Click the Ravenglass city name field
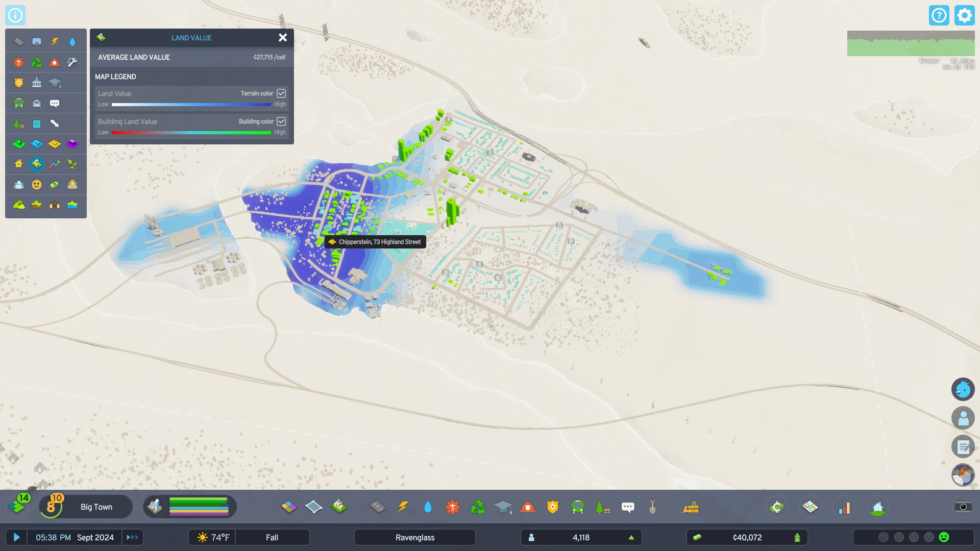 (x=415, y=537)
